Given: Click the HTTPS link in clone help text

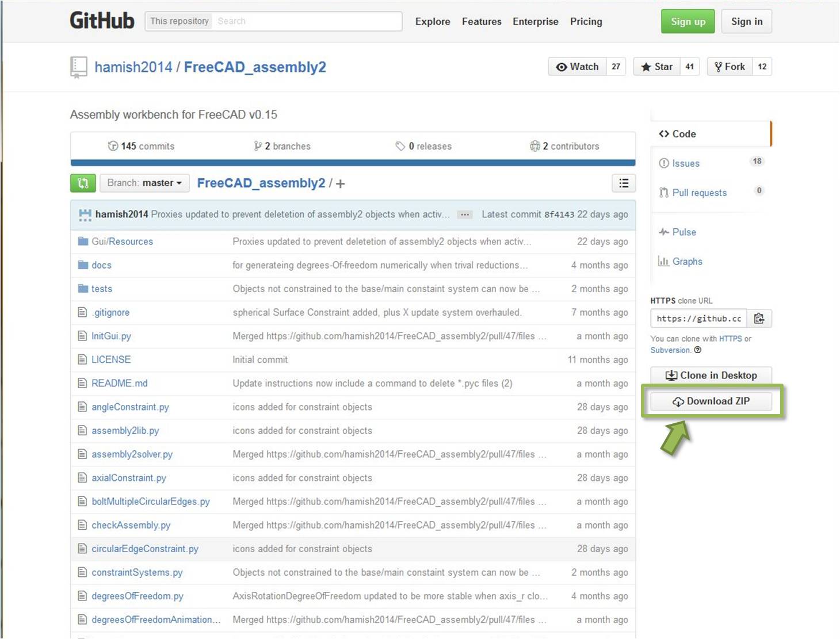Looking at the screenshot, I should coord(730,339).
